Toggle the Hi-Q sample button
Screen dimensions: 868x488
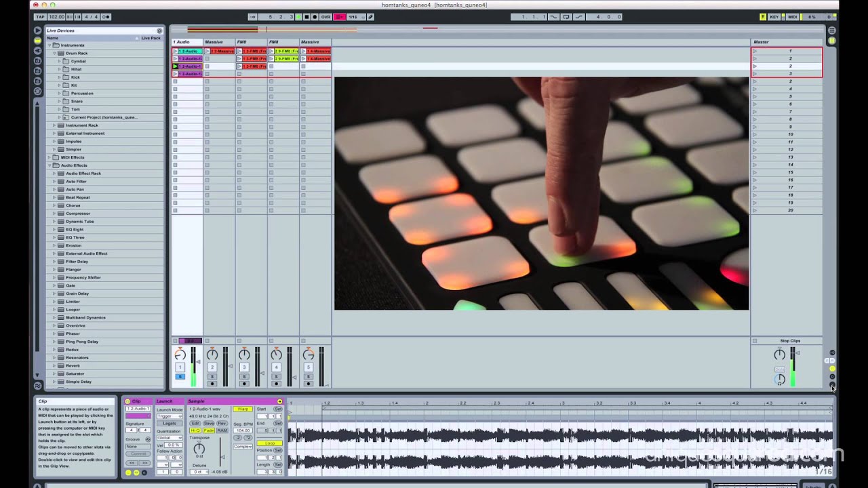point(195,430)
